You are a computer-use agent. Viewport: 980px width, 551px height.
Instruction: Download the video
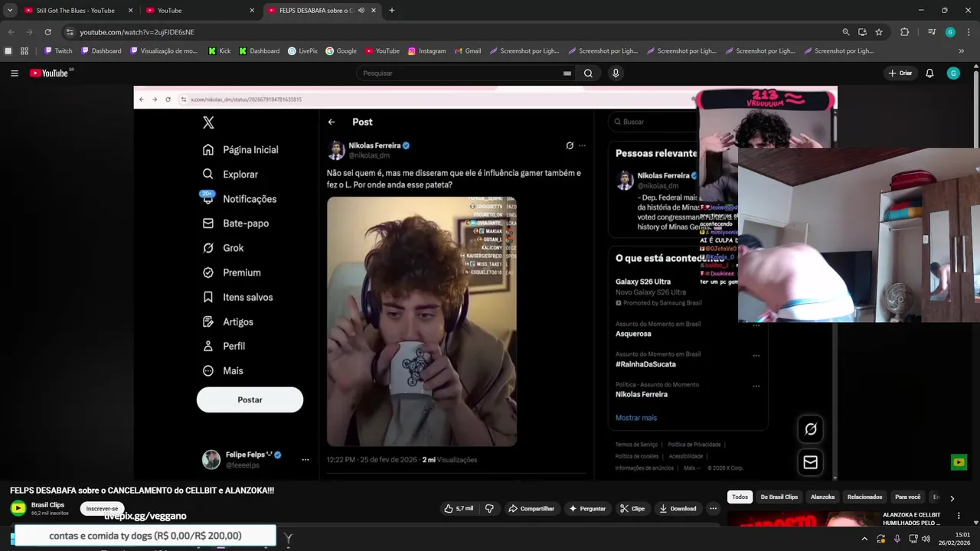point(678,508)
